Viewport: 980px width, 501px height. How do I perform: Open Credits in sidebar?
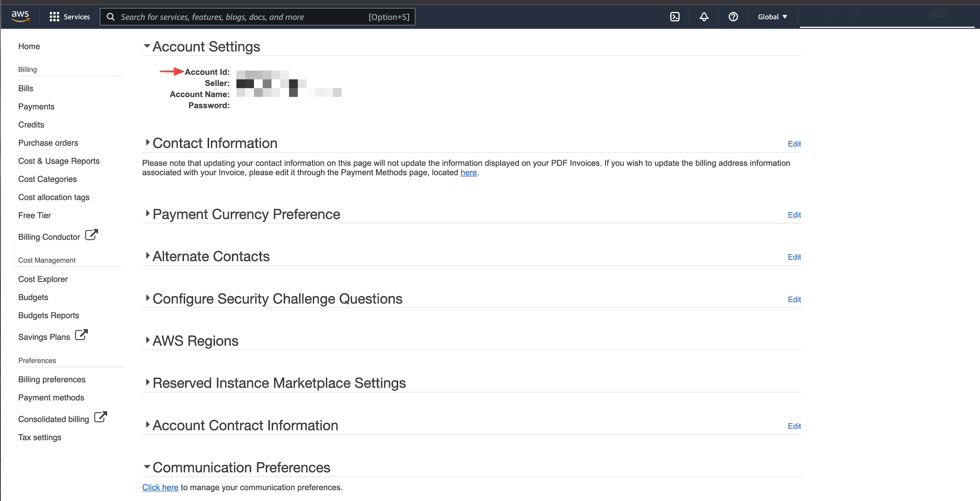pyautogui.click(x=31, y=125)
